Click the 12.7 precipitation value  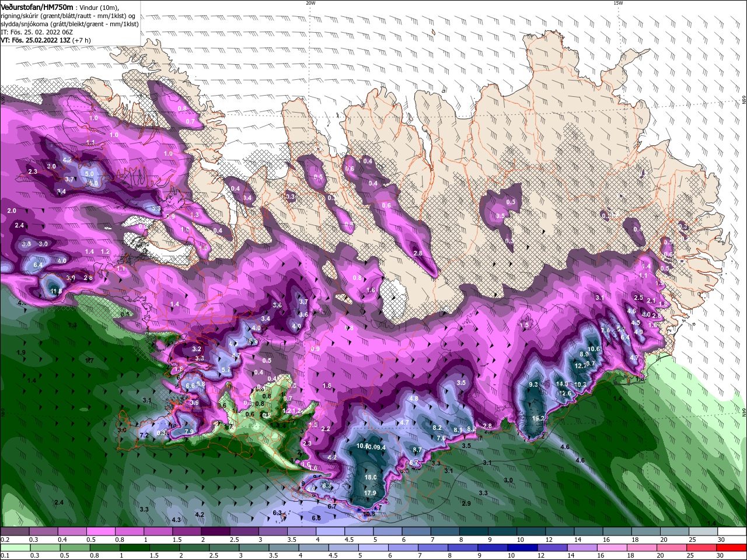[581, 366]
